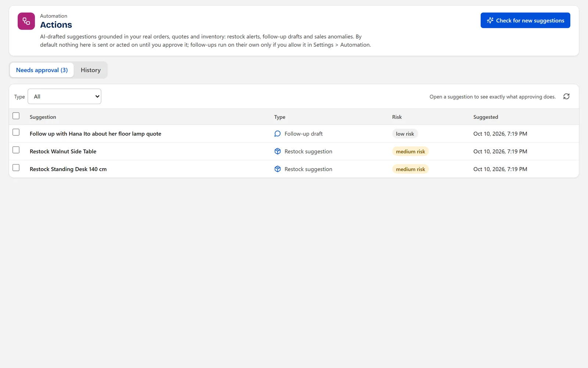
Task: Click medium risk badge for Walnut Side Table
Action: tap(410, 151)
